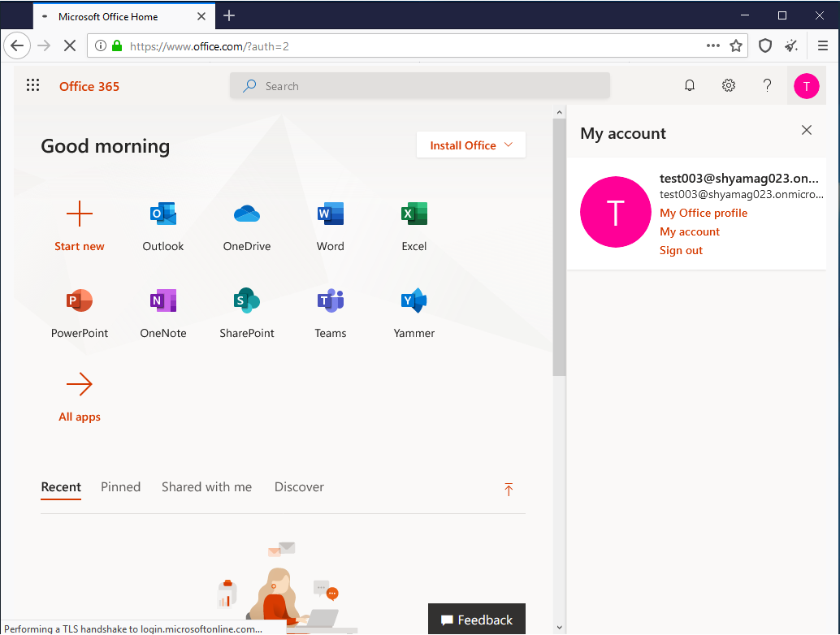This screenshot has height=635, width=840.
Task: Show site information icon in address bar
Action: pos(101,46)
